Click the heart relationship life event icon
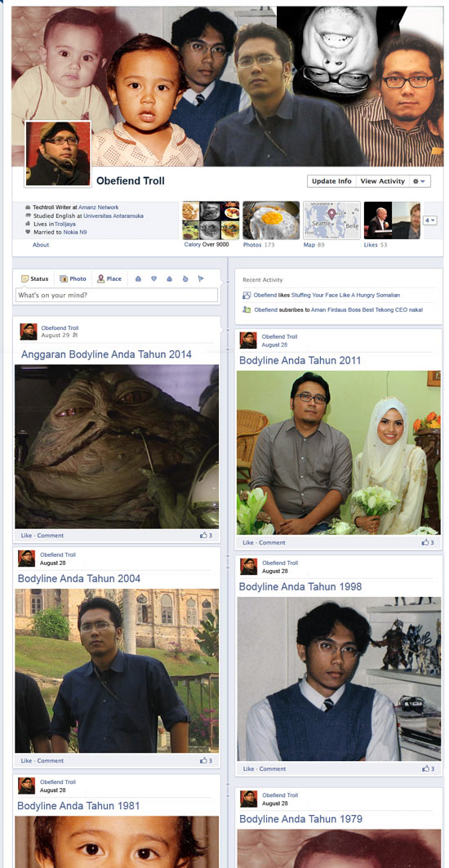Screen dimensions: 449x868 point(154,278)
